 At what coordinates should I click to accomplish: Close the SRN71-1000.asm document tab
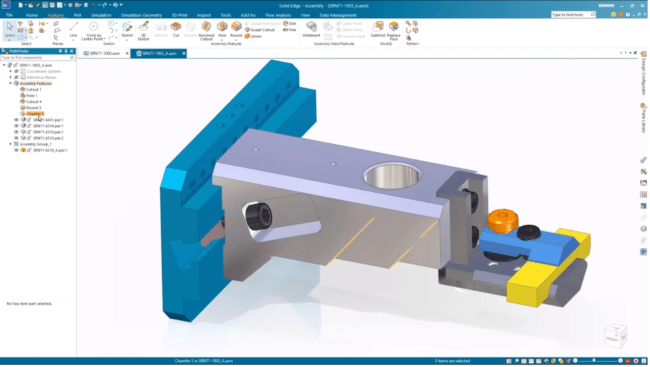(x=127, y=53)
